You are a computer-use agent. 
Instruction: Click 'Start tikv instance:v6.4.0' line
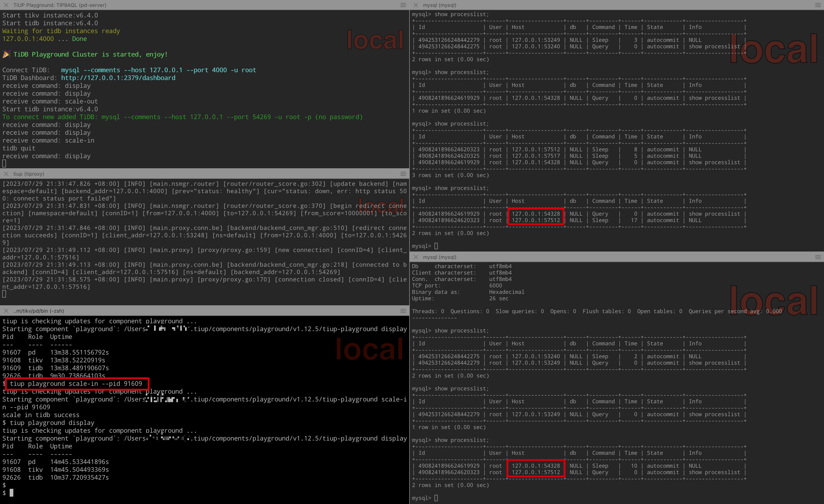[50, 15]
